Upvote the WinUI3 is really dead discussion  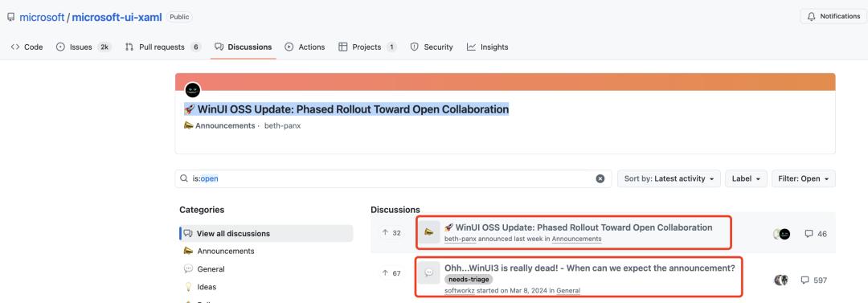[391, 273]
